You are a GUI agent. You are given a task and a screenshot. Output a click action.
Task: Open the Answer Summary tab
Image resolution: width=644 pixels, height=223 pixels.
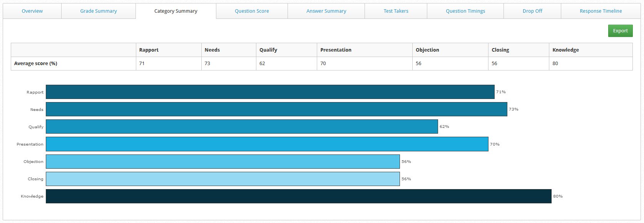tap(326, 11)
